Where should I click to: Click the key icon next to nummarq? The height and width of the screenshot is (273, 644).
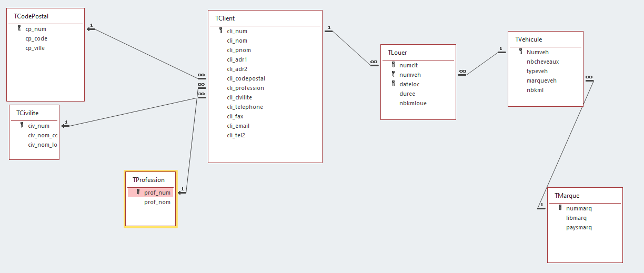[560, 208]
